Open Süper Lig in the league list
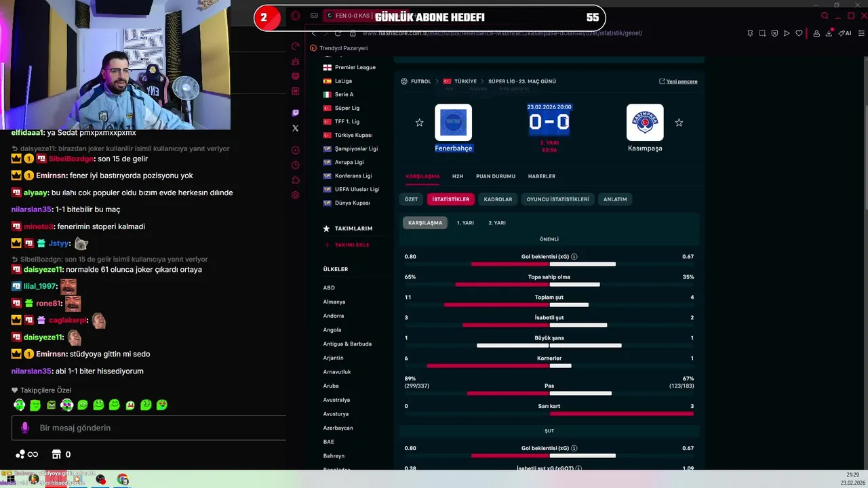 [342, 108]
